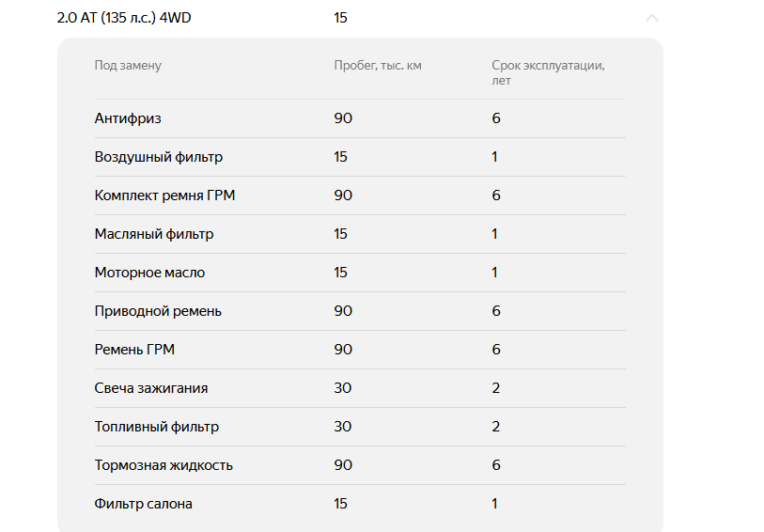The image size is (764, 532).
Task: Select the Антифриз row
Action: click(360, 118)
